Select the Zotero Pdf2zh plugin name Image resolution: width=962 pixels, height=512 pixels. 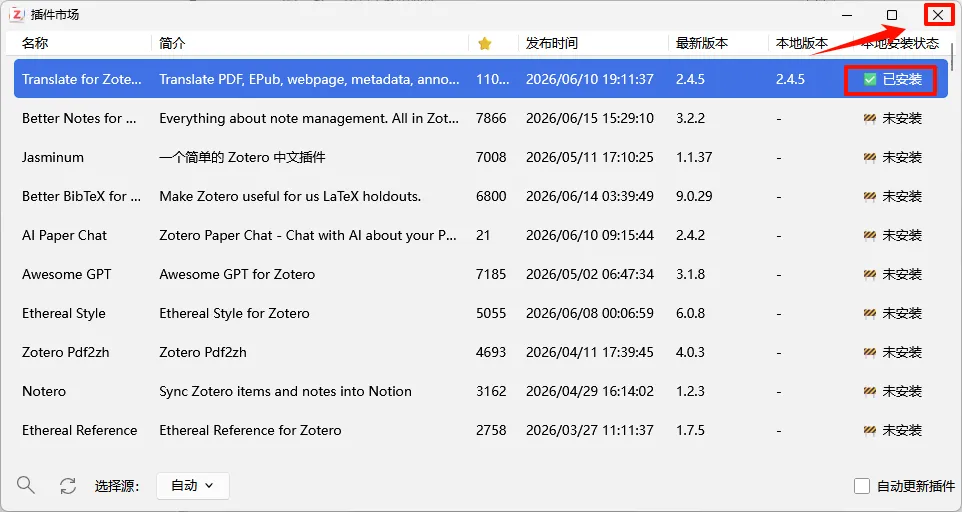[66, 353]
